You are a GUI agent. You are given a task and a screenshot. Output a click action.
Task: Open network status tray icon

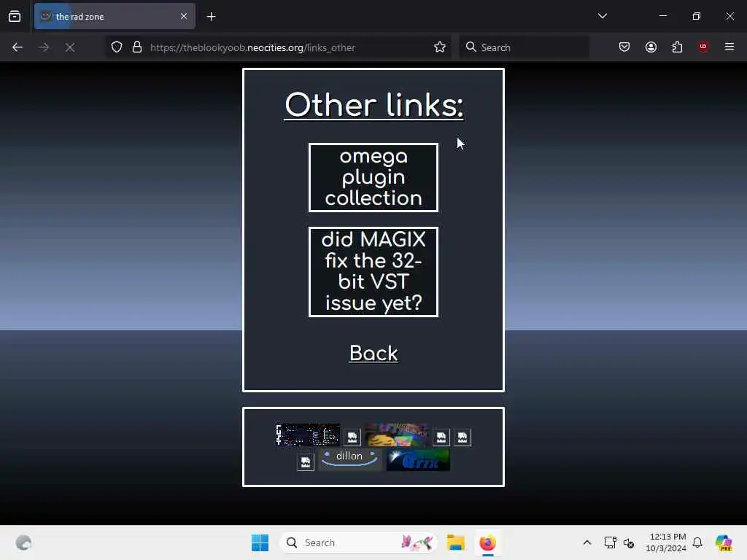click(610, 542)
